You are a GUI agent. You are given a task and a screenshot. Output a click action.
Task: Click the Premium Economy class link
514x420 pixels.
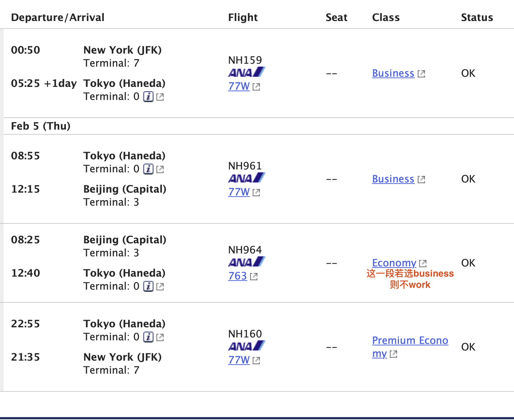click(410, 341)
